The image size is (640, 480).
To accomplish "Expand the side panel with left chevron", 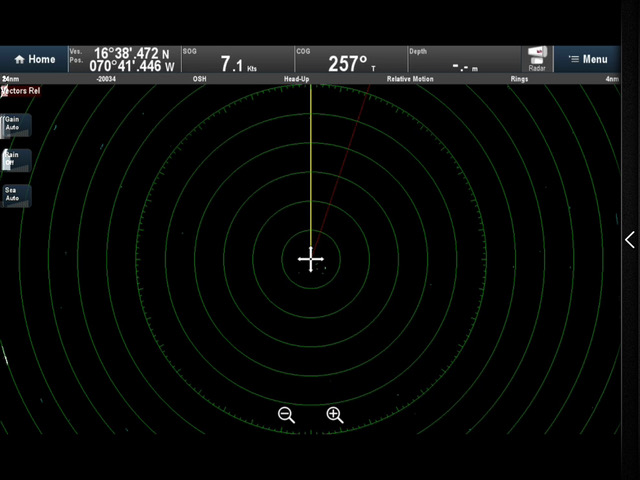I will 629,240.
